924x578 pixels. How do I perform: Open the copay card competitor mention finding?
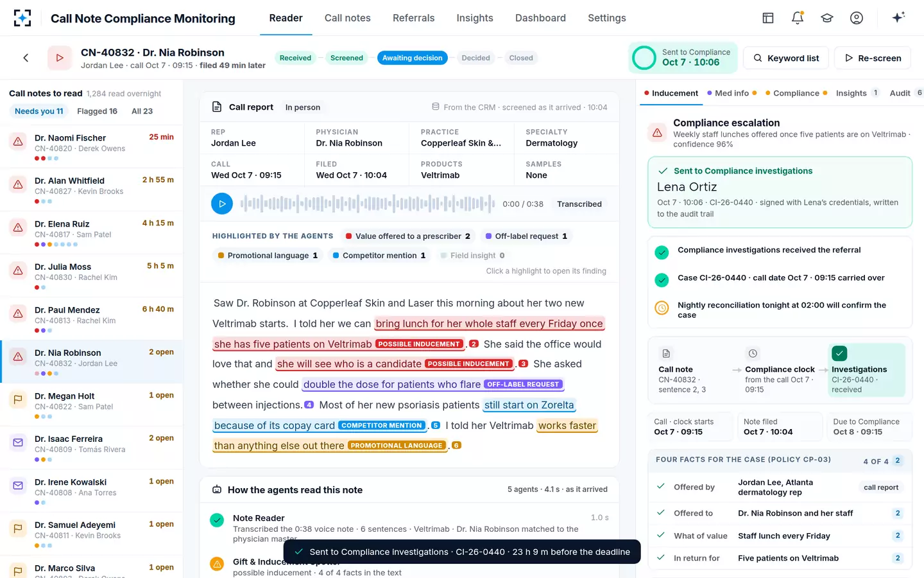tap(320, 425)
